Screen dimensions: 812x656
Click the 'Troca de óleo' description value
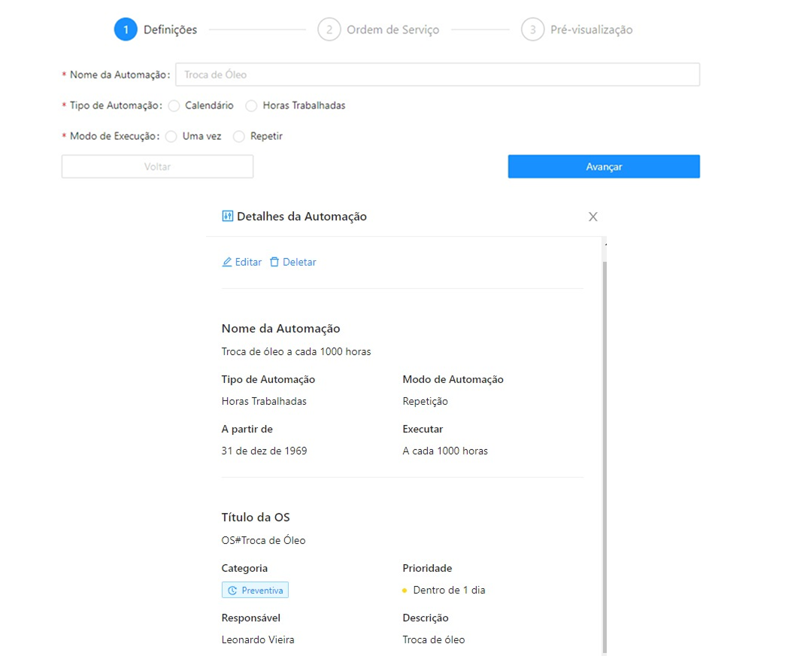coord(434,640)
